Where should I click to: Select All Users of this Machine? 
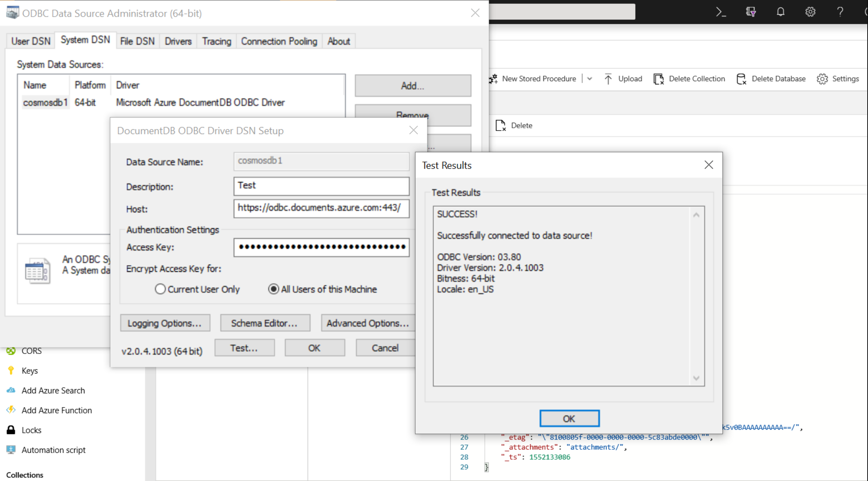(274, 289)
